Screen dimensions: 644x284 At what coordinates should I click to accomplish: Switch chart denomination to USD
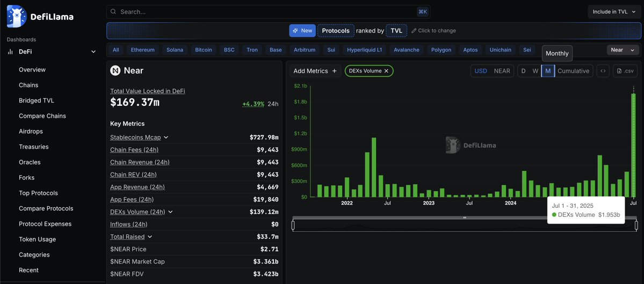tap(481, 71)
